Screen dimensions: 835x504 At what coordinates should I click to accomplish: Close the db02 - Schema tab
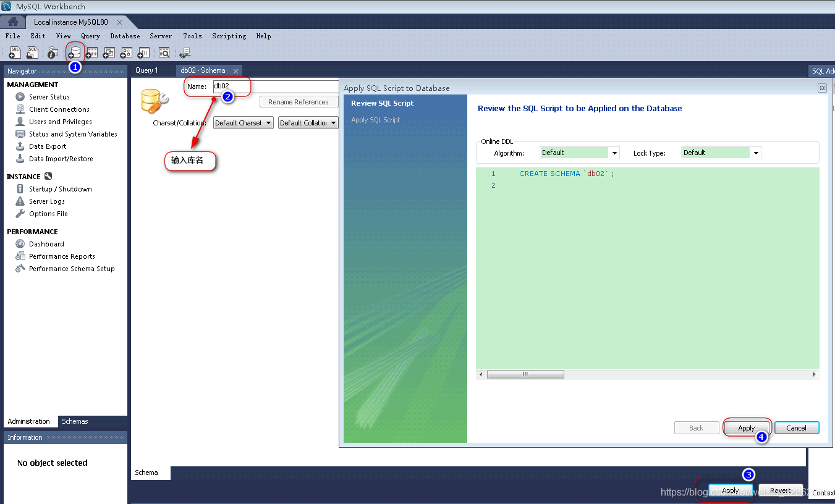[235, 71]
